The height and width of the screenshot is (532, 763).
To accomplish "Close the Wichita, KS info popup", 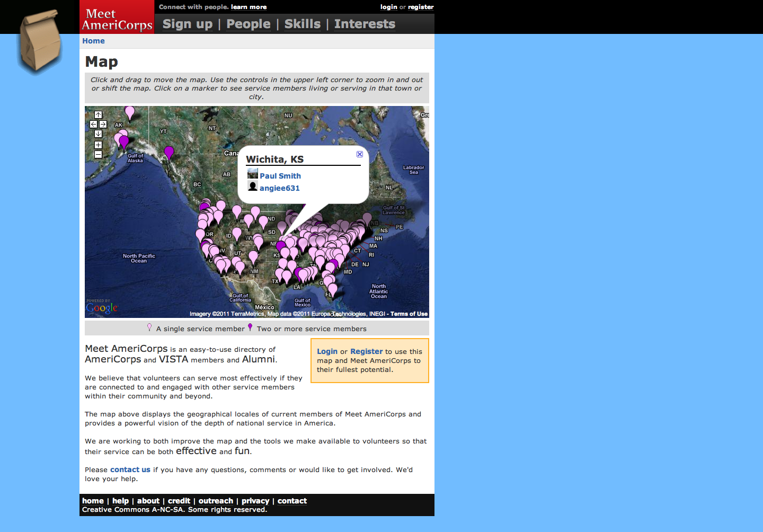I will pos(360,154).
